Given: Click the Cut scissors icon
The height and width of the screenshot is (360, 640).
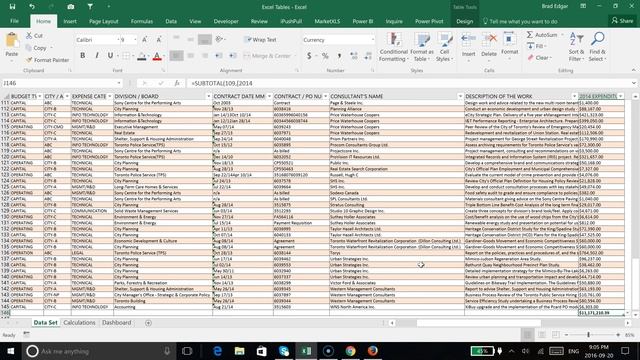Looking at the screenshot, I should [29, 36].
